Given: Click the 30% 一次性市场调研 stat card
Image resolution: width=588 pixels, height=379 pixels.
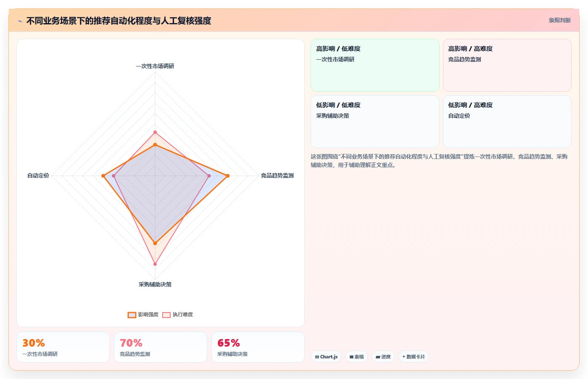Looking at the screenshot, I should [x=63, y=347].
